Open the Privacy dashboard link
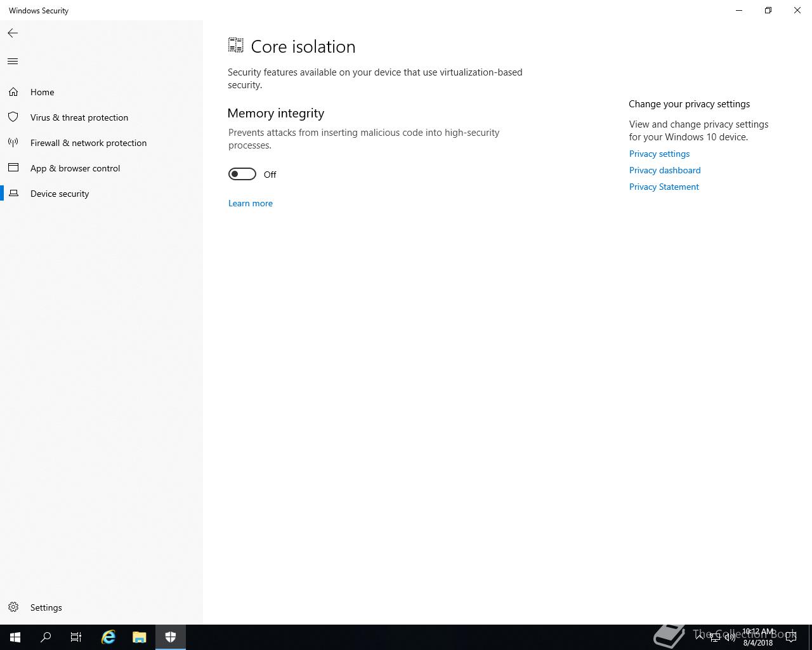Screen dimensions: 812x650 [x=665, y=170]
